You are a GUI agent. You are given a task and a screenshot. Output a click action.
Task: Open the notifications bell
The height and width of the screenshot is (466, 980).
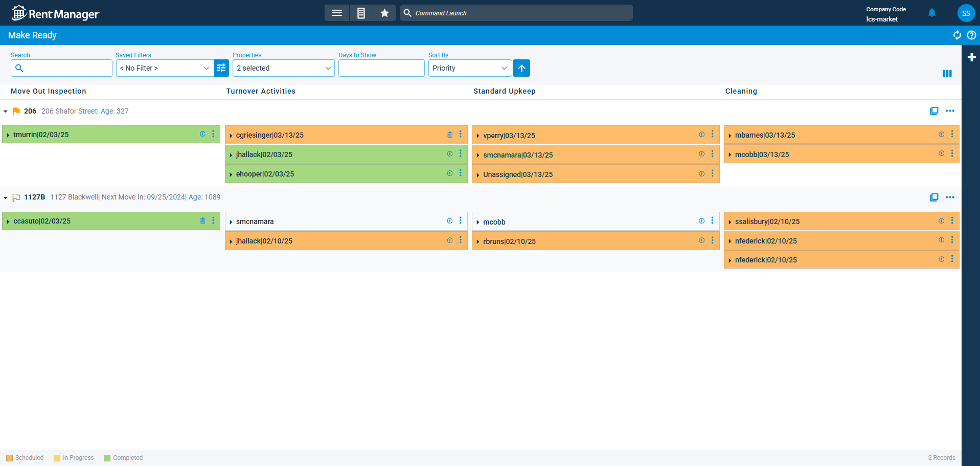click(x=931, y=13)
